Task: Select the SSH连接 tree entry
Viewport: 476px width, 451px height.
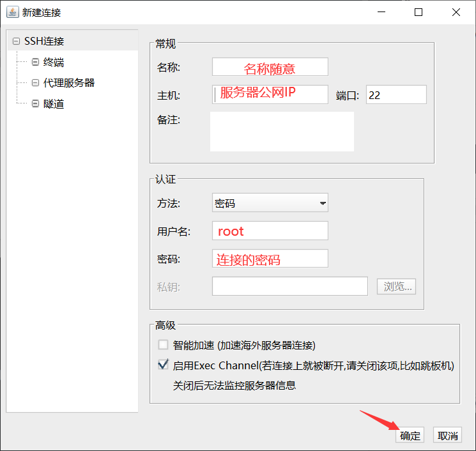Action: tap(44, 42)
